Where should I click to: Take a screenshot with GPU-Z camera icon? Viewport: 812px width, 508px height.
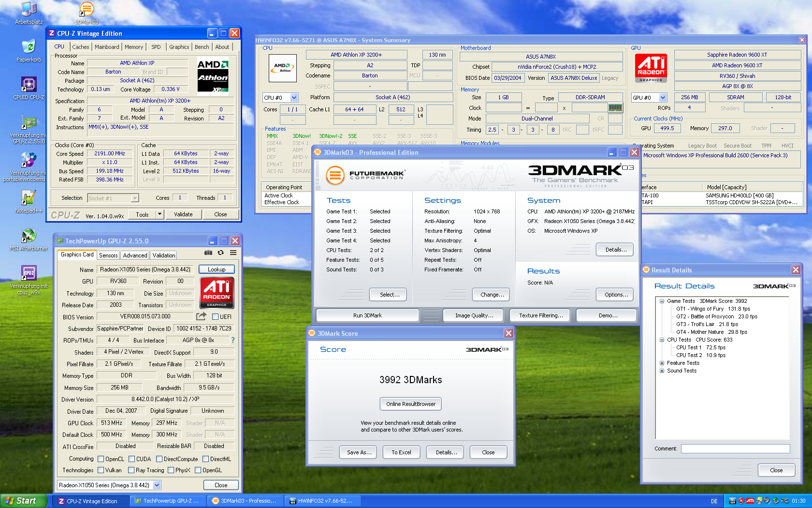tap(208, 253)
